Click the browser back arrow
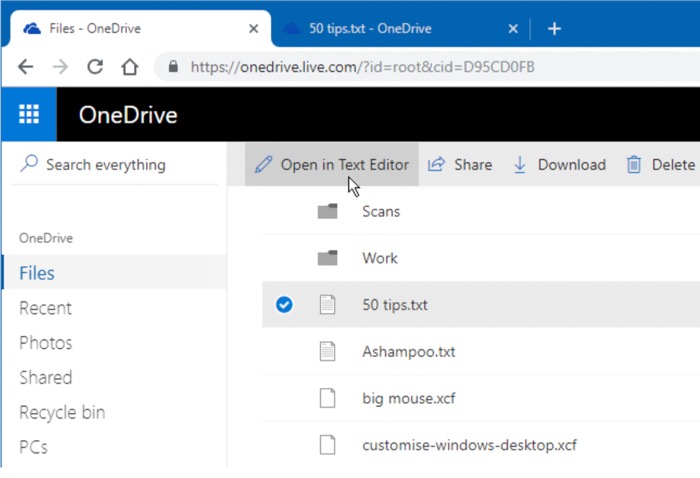The image size is (700, 478). pos(25,67)
